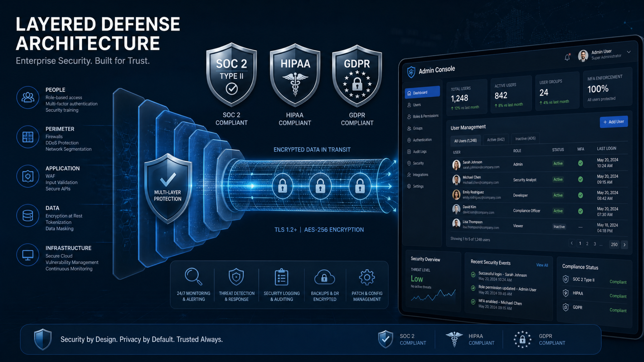Click View All in Recent Security Events
This screenshot has height=362, width=644.
click(542, 265)
